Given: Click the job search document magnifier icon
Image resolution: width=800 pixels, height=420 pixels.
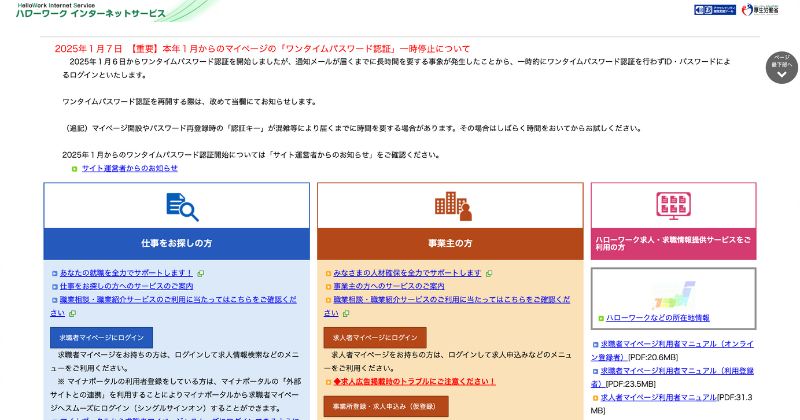Looking at the screenshot, I should point(182,206).
